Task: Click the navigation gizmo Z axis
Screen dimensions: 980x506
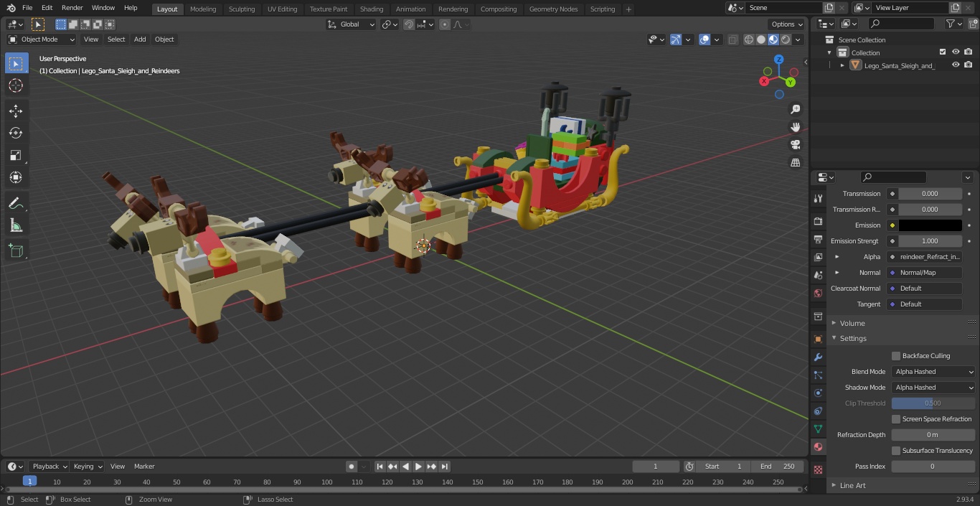Action: (779, 59)
